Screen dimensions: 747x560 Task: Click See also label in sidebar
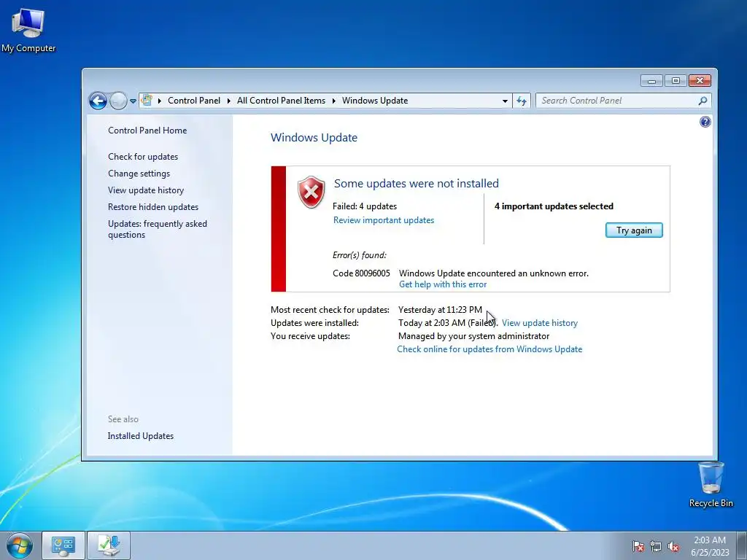[123, 419]
